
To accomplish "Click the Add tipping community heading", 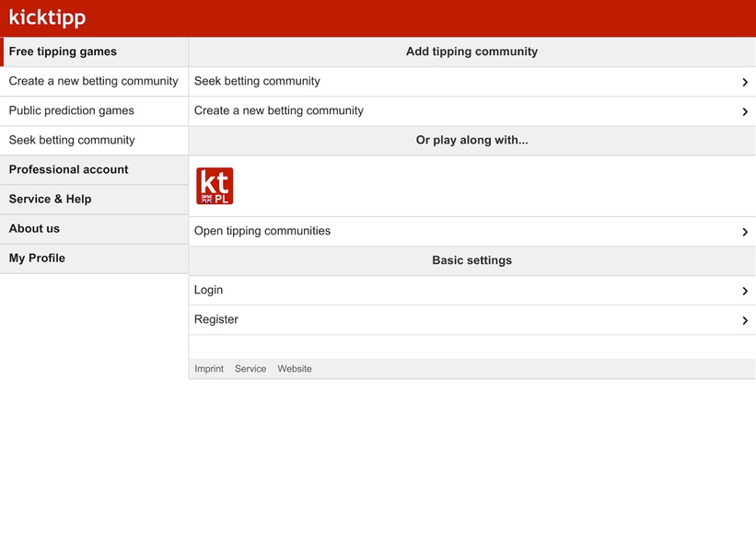I will 471,52.
